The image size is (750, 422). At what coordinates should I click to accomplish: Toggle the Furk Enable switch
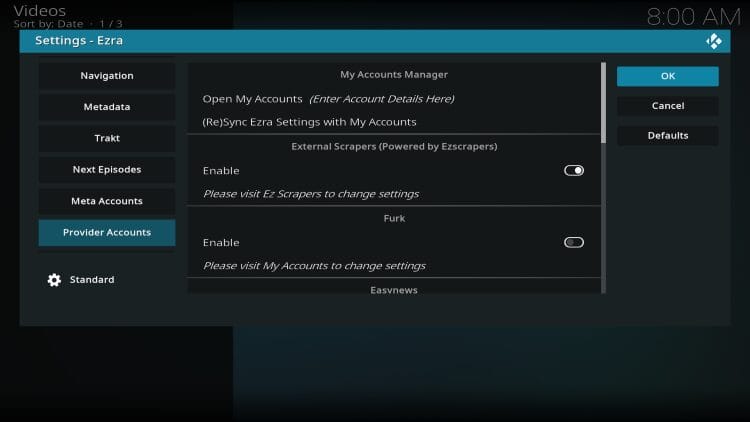574,242
